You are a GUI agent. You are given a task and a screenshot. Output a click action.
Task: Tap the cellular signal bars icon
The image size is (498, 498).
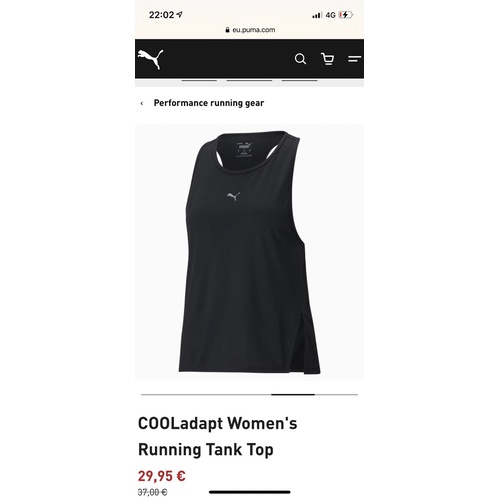[317, 15]
